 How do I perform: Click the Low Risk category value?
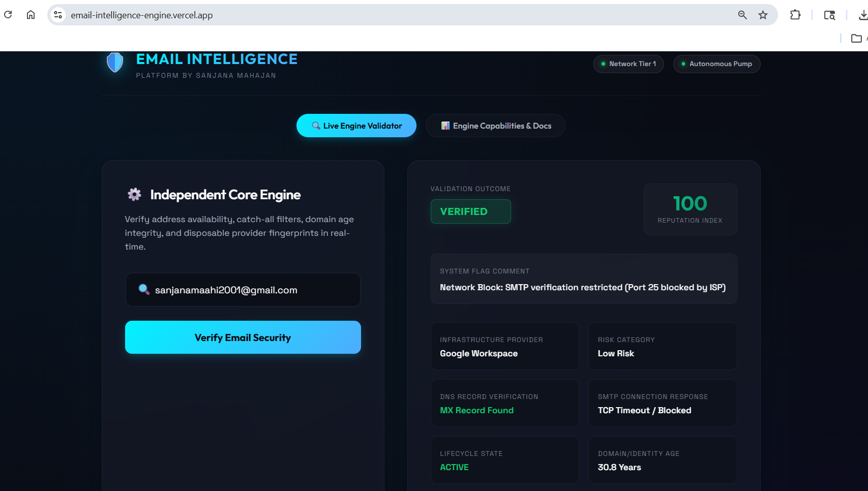[x=616, y=353]
